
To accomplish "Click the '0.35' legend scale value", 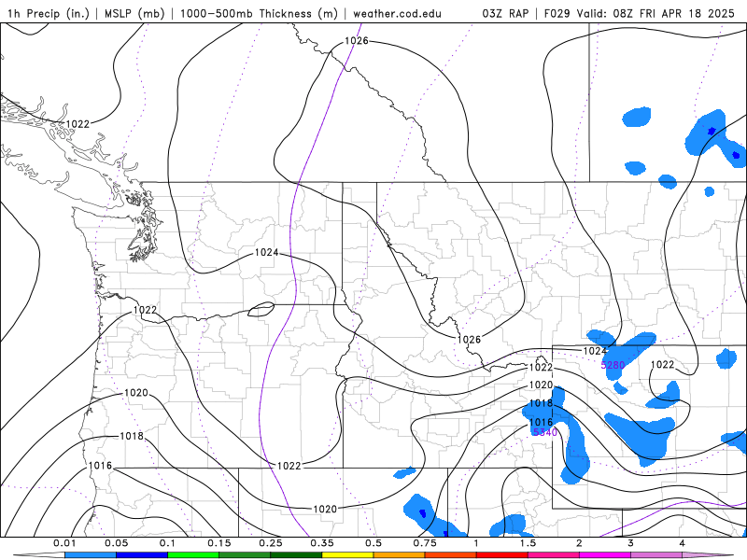I will tap(322, 543).
